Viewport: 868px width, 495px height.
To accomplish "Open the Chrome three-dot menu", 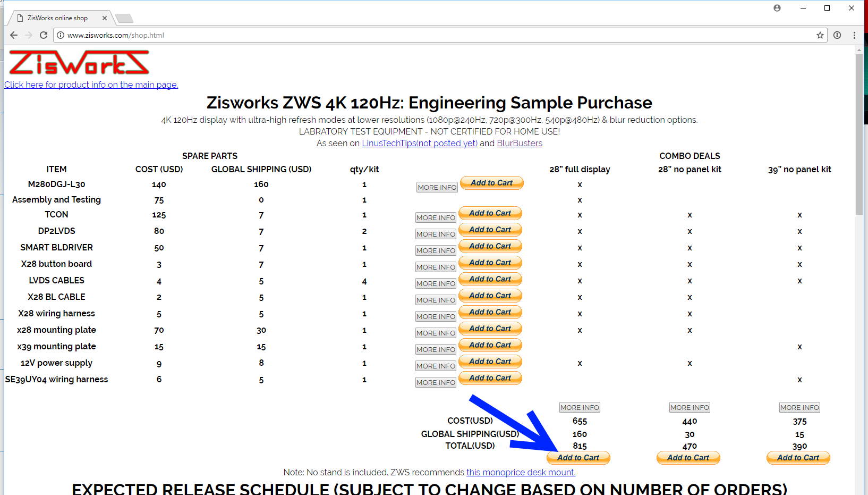I will (x=854, y=35).
